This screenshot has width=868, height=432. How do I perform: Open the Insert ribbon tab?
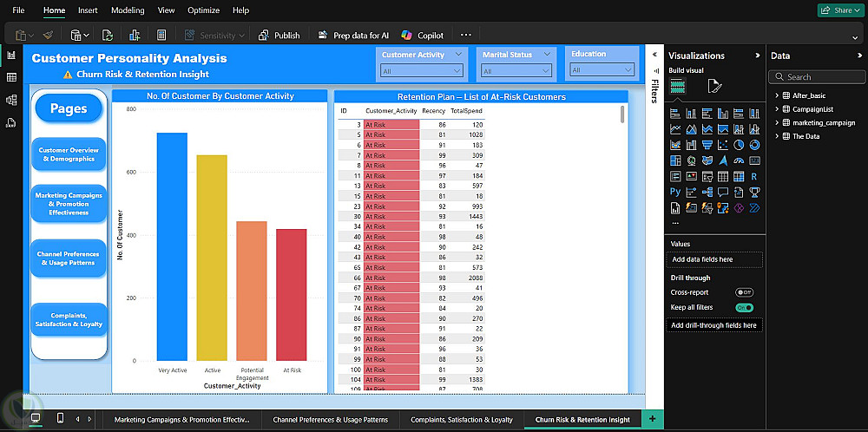(88, 10)
